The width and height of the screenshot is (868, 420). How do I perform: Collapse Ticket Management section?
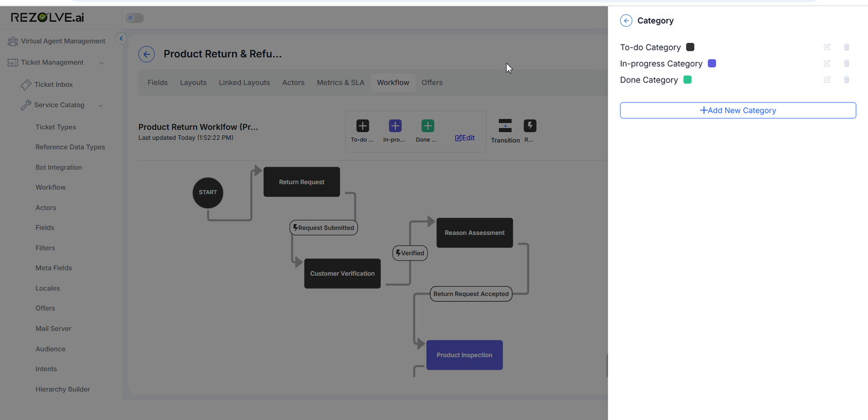(101, 63)
